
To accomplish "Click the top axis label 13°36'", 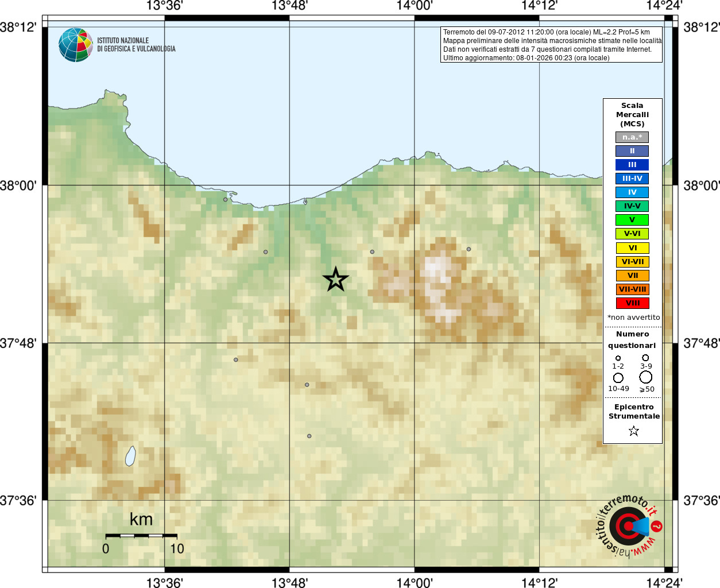I will point(165,6).
